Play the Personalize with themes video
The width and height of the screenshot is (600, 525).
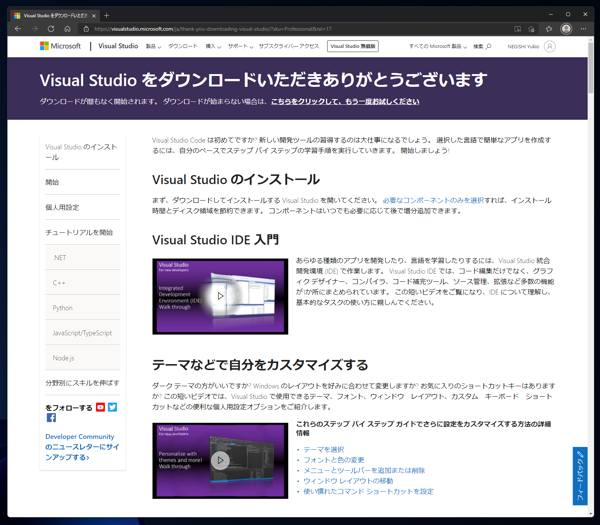click(x=220, y=460)
